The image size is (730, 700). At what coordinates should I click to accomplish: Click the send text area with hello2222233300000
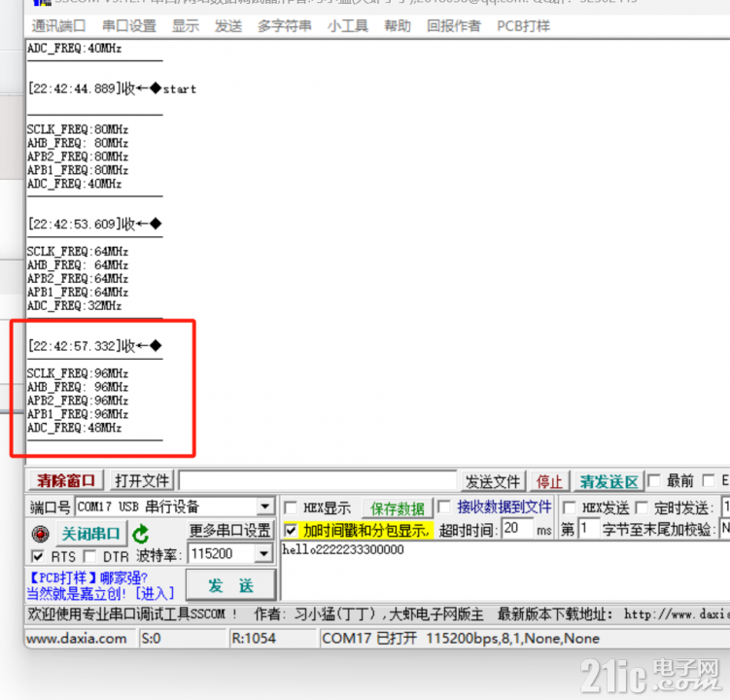pyautogui.click(x=505, y=572)
